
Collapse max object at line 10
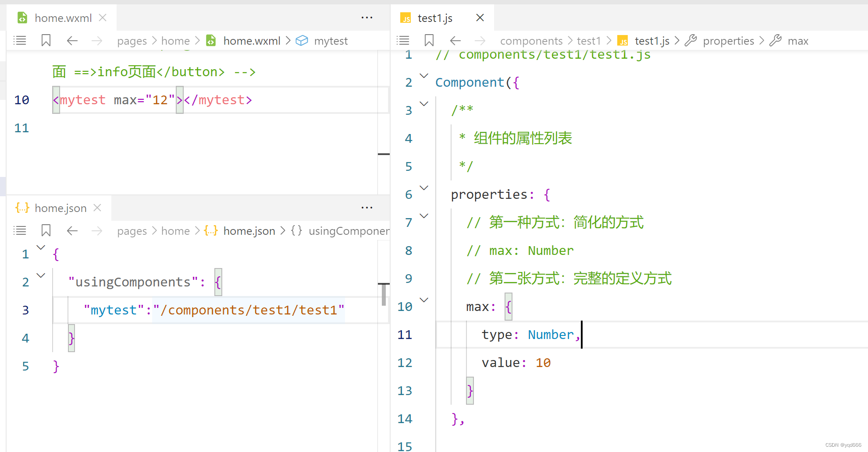pos(424,300)
